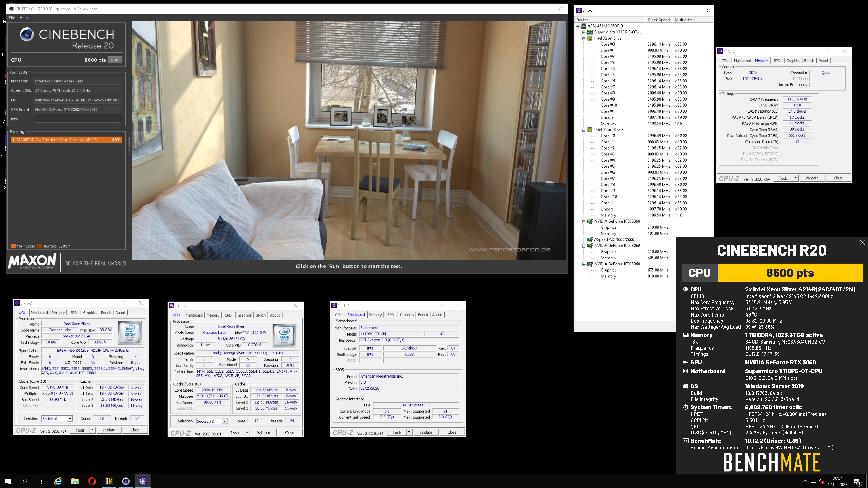This screenshot has width=868, height=488.
Task: Click Intel Xeon badge in Socket #1 CPU-Z
Action: [x=130, y=333]
